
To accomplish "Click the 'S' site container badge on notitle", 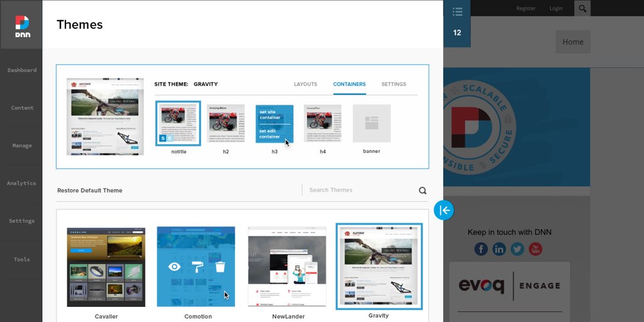I will [x=163, y=138].
